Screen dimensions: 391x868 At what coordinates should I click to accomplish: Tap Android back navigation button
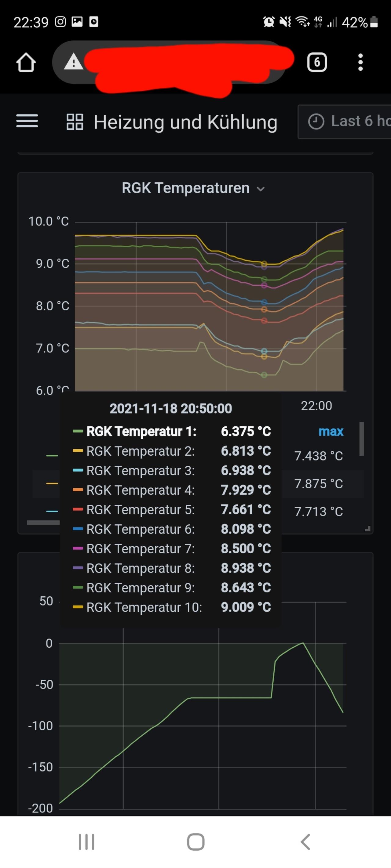pyautogui.click(x=305, y=842)
